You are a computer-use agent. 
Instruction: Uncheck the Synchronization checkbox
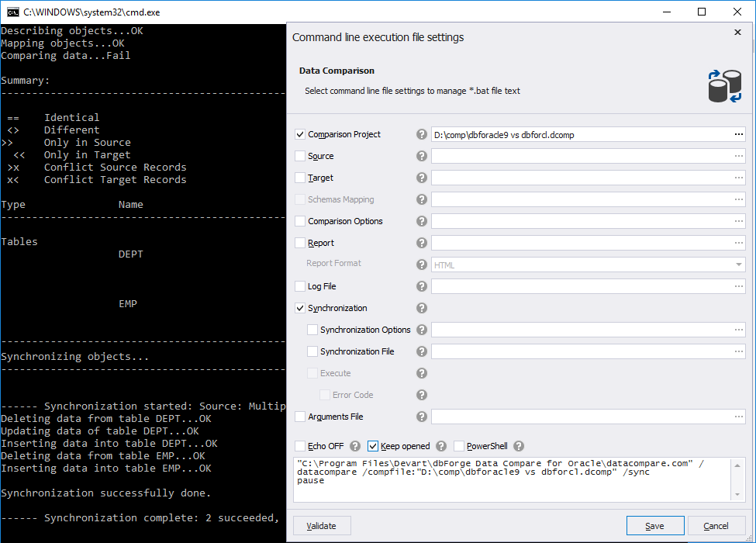click(x=300, y=308)
